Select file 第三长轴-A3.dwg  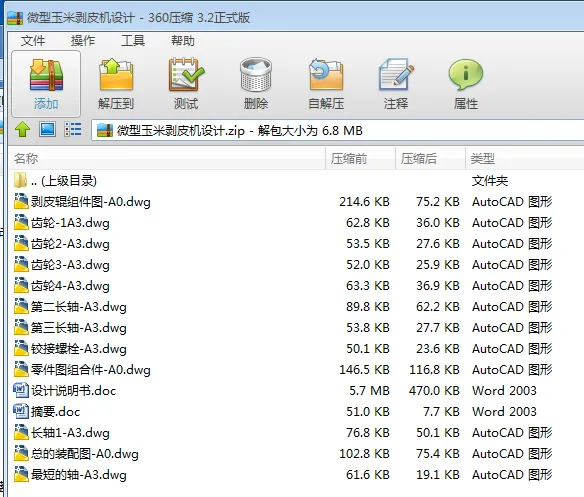click(x=296, y=328)
